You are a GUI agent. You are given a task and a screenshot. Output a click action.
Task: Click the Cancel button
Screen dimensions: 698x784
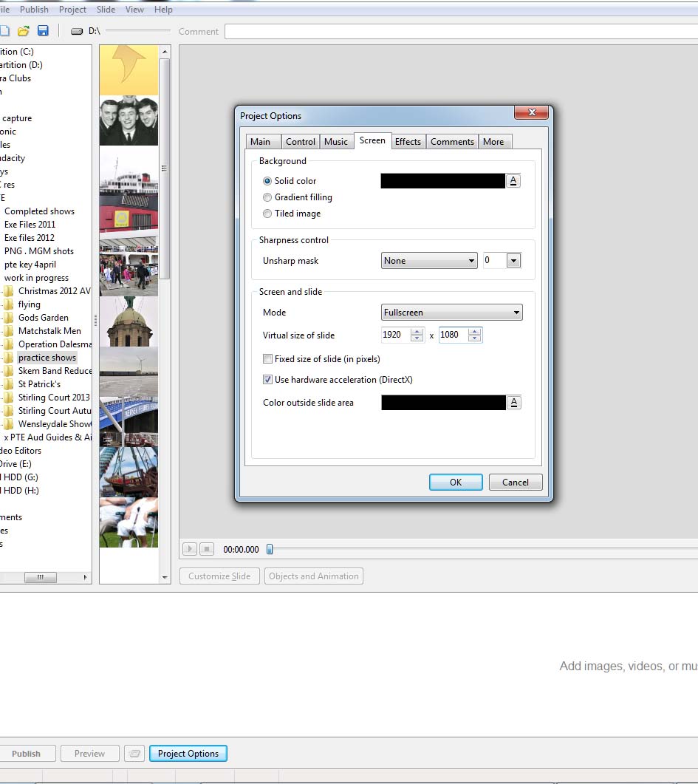[515, 483]
